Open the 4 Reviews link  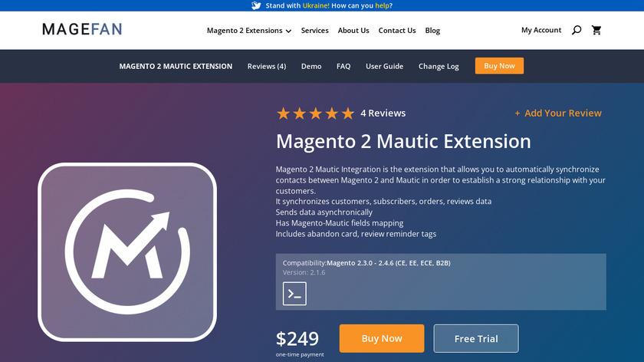(x=383, y=113)
